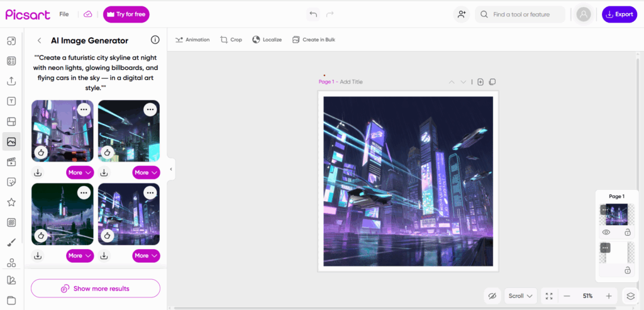The image size is (644, 310).
Task: Download the first generated image
Action: coord(38,172)
